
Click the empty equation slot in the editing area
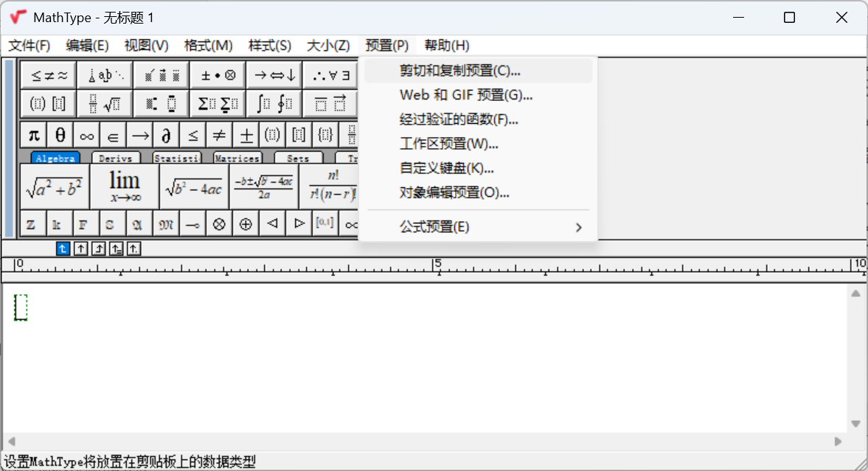(x=21, y=307)
